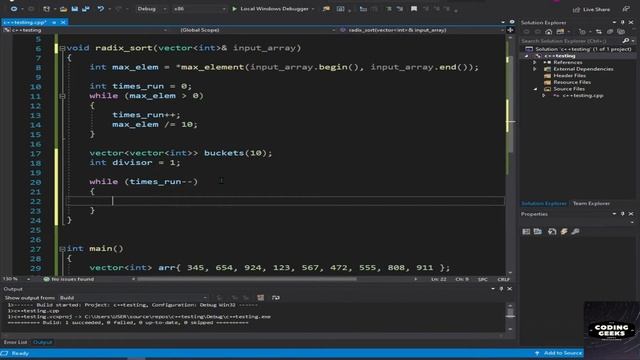Screen dimensions: 640x360
Task: Click Live Share button label
Action: [596, 9]
